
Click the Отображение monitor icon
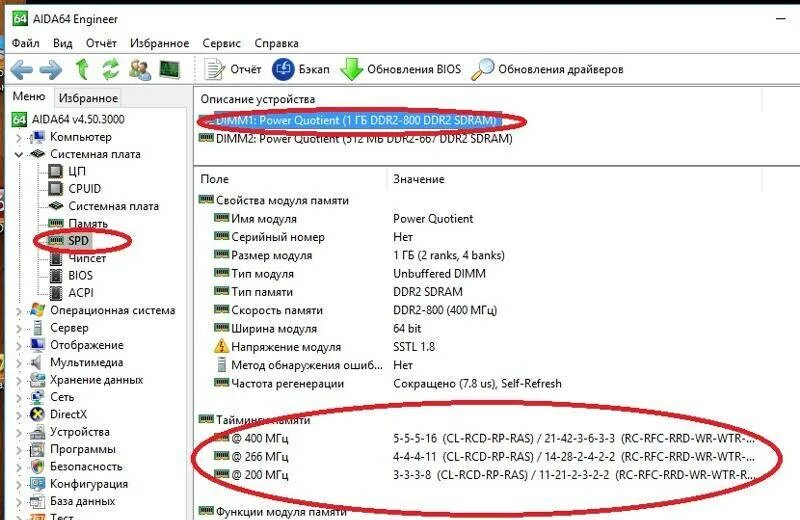pos(37,345)
